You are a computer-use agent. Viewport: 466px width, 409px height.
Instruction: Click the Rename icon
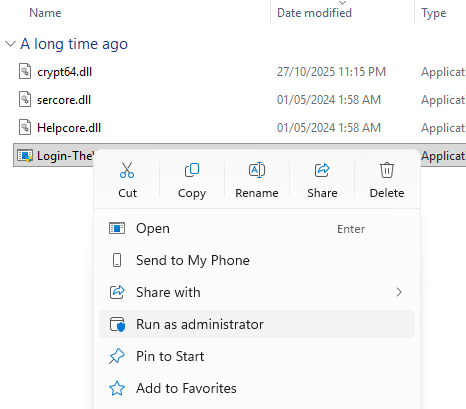(257, 170)
